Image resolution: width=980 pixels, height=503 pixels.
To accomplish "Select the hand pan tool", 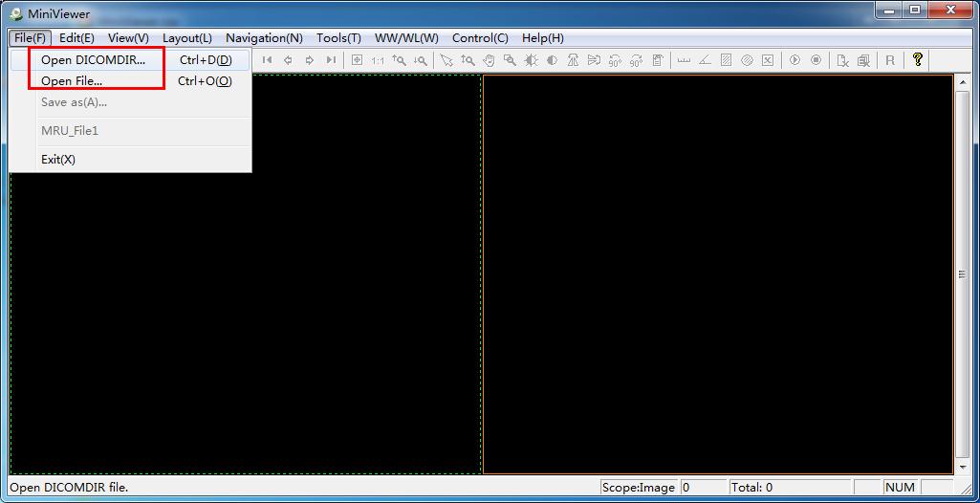I will (x=489, y=60).
